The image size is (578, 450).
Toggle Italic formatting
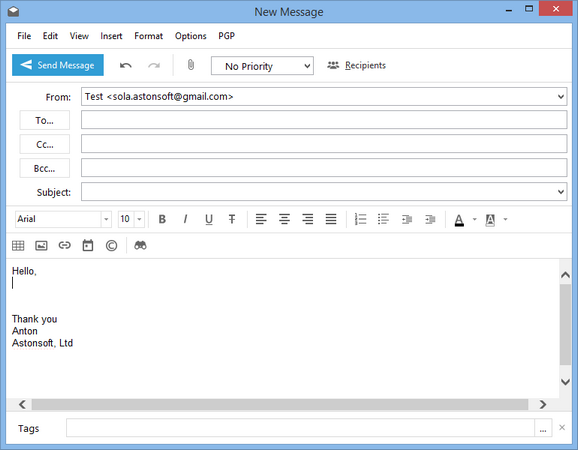(x=185, y=219)
